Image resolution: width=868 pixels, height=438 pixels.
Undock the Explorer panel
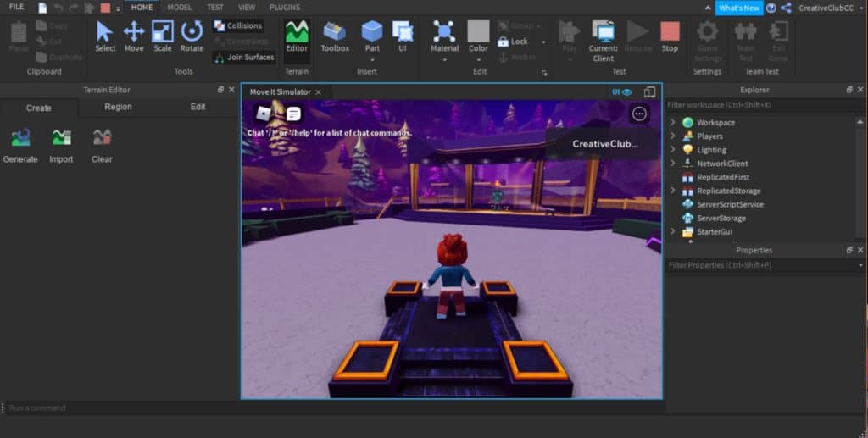849,90
